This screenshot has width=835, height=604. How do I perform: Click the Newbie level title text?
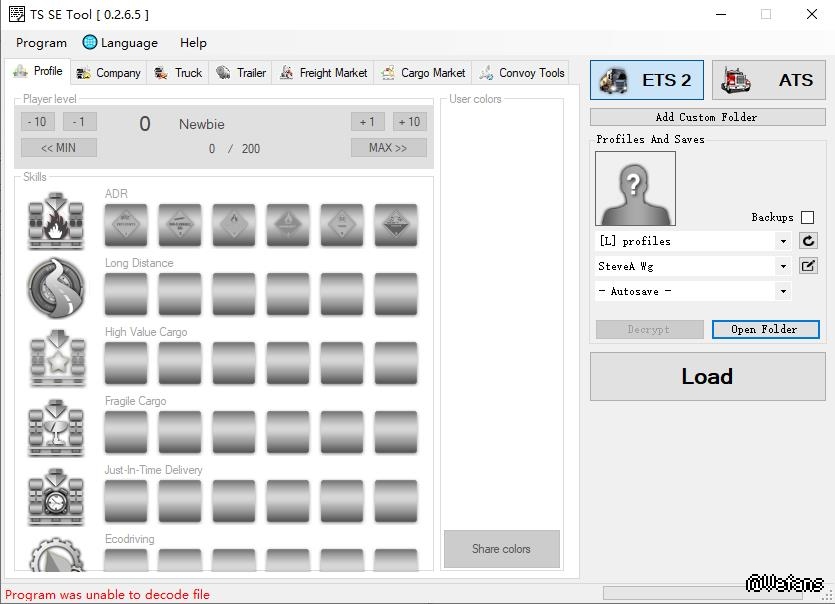tap(202, 124)
